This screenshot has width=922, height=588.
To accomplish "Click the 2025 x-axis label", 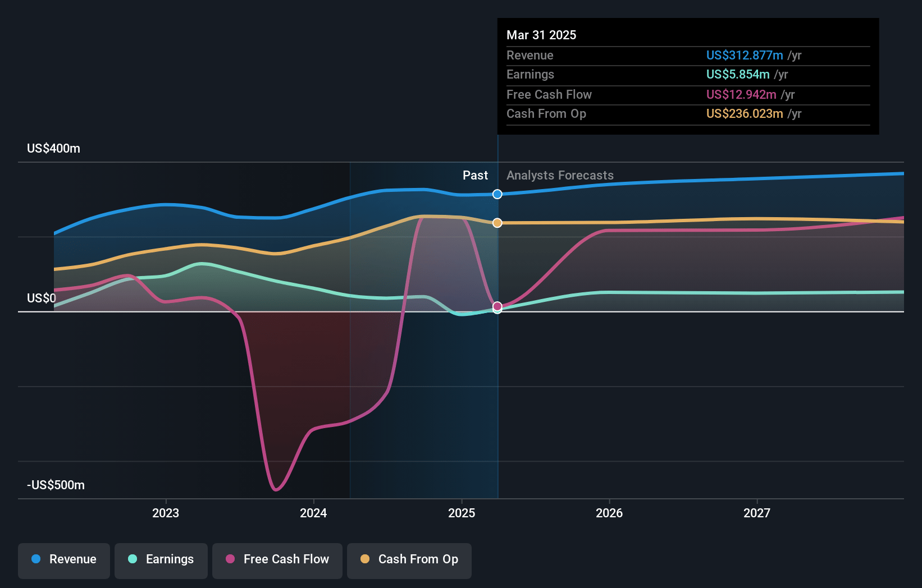I will coord(462,513).
